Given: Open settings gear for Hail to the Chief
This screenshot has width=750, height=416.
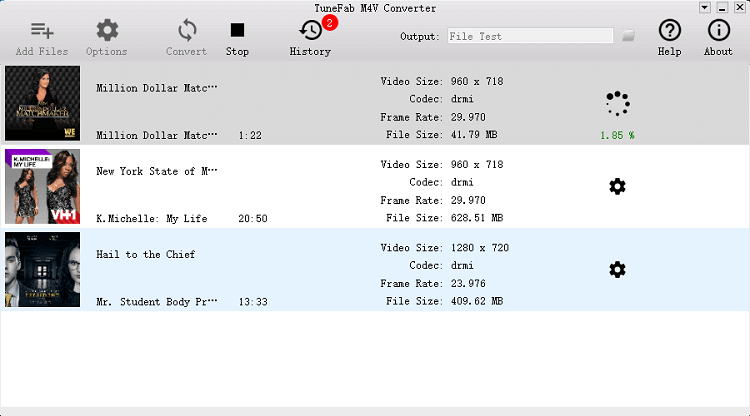Looking at the screenshot, I should (x=617, y=270).
